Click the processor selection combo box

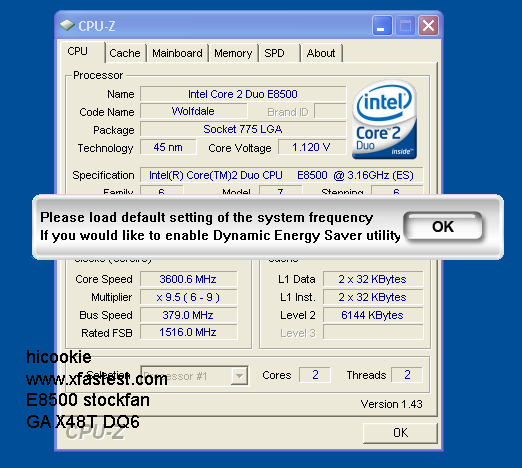point(194,376)
